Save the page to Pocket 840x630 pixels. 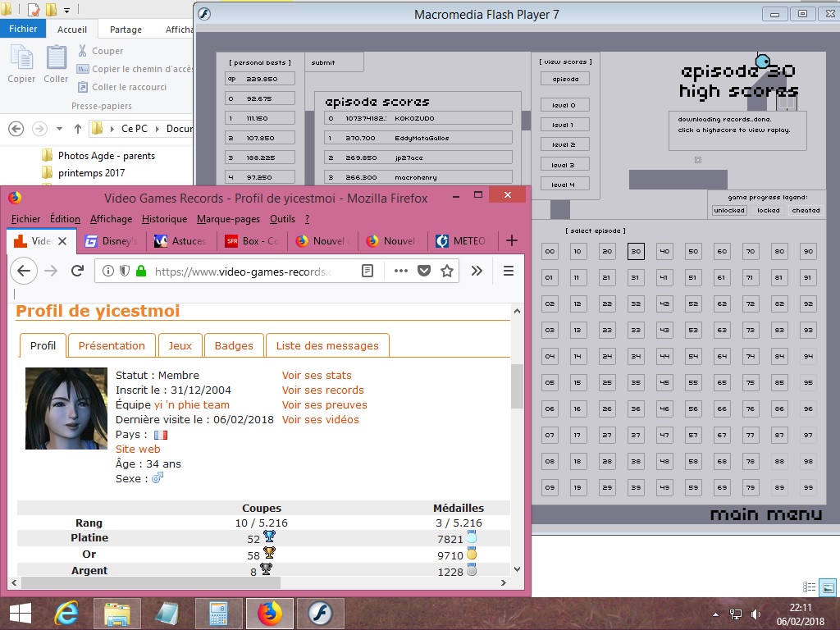pyautogui.click(x=424, y=271)
